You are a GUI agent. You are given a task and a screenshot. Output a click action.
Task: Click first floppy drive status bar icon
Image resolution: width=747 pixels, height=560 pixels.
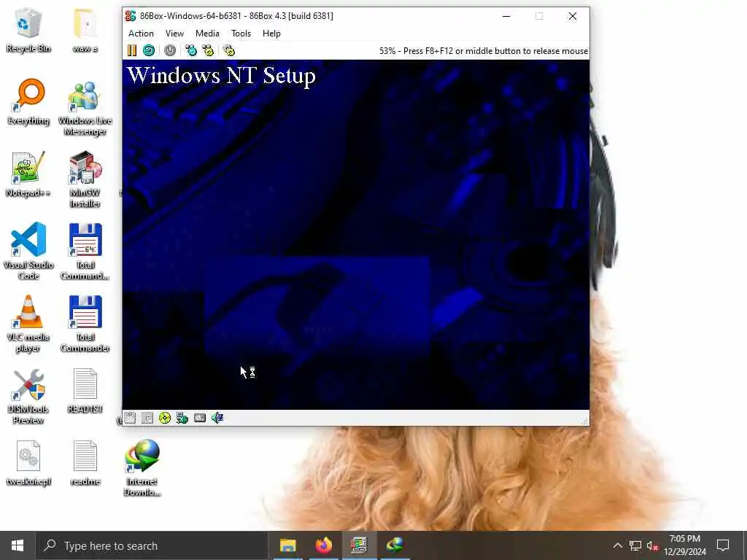pos(130,418)
